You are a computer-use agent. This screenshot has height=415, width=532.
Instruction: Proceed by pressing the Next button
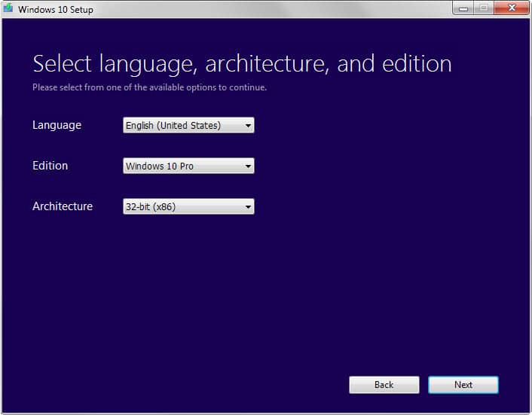point(463,385)
